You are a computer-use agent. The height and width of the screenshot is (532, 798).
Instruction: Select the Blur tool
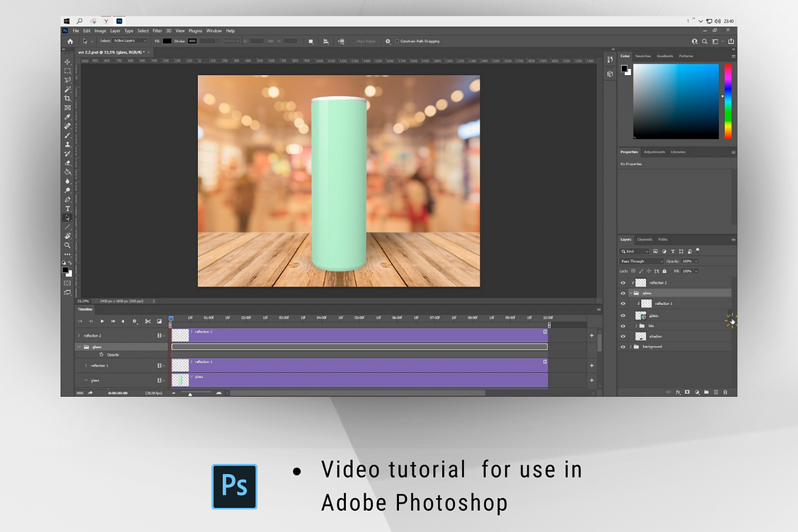tap(68, 181)
